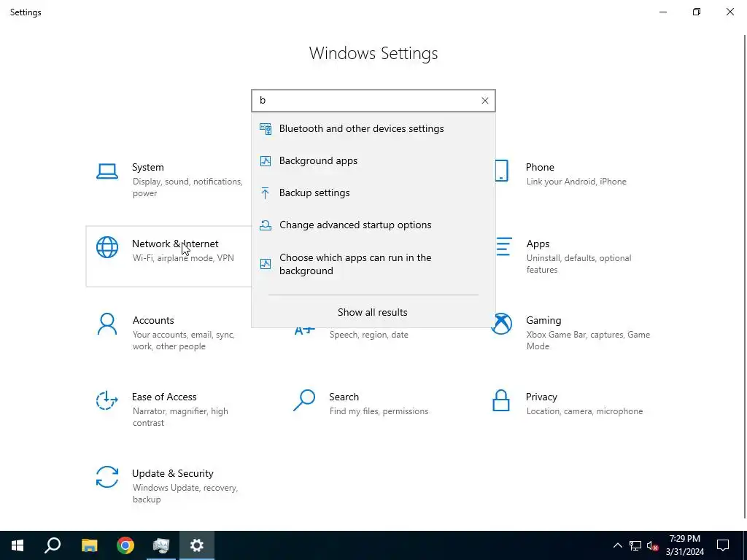The height and width of the screenshot is (560, 747).
Task: Open Google Chrome from taskbar
Action: click(125, 545)
